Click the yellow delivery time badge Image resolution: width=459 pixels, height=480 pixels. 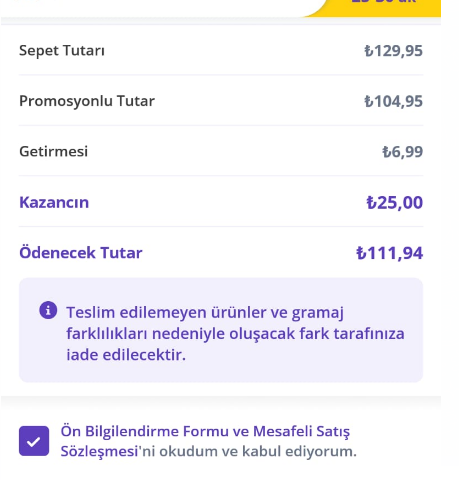pos(373,8)
